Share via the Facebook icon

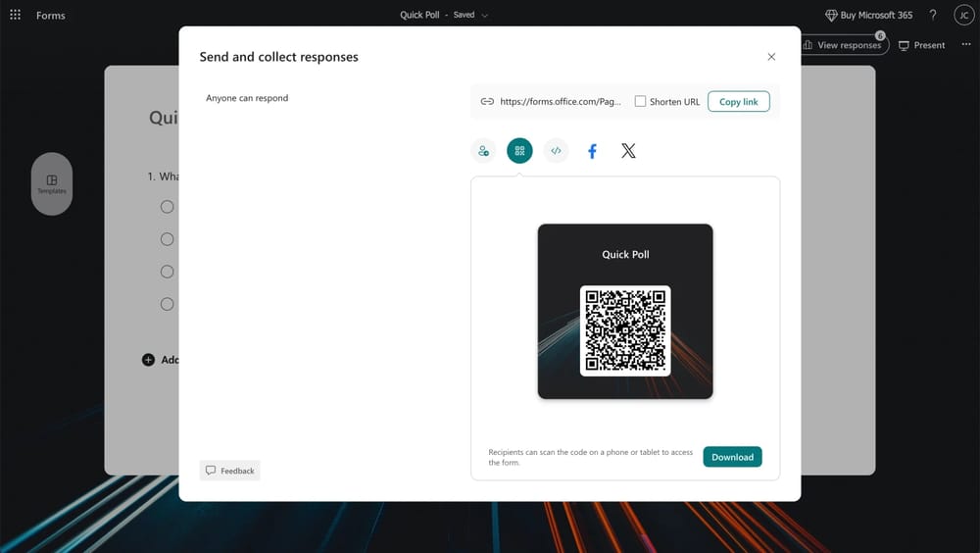(593, 151)
